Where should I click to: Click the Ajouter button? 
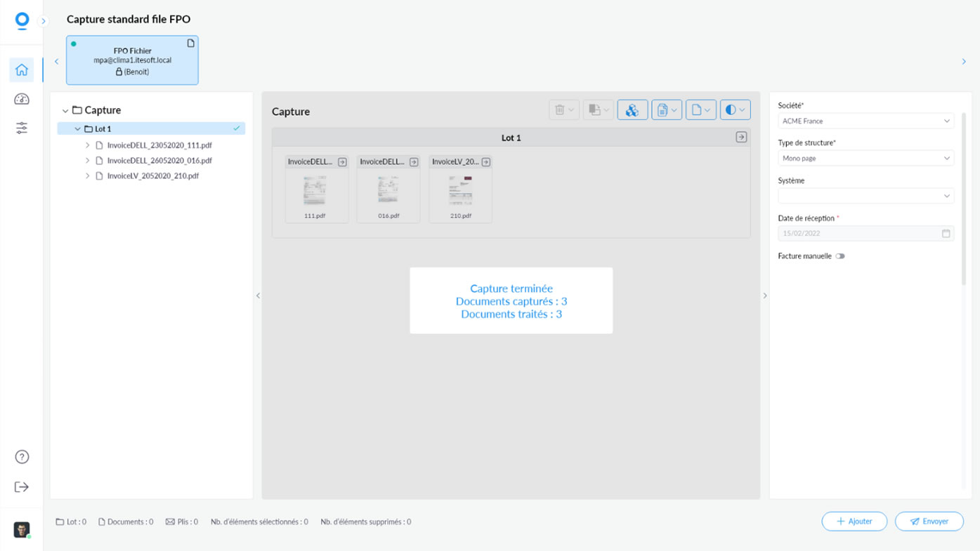[x=854, y=522]
